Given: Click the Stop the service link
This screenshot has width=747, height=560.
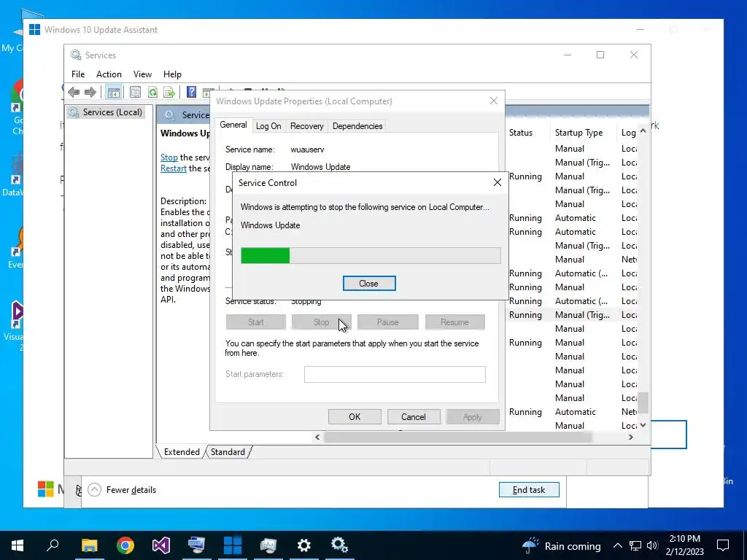Looking at the screenshot, I should click(169, 157).
